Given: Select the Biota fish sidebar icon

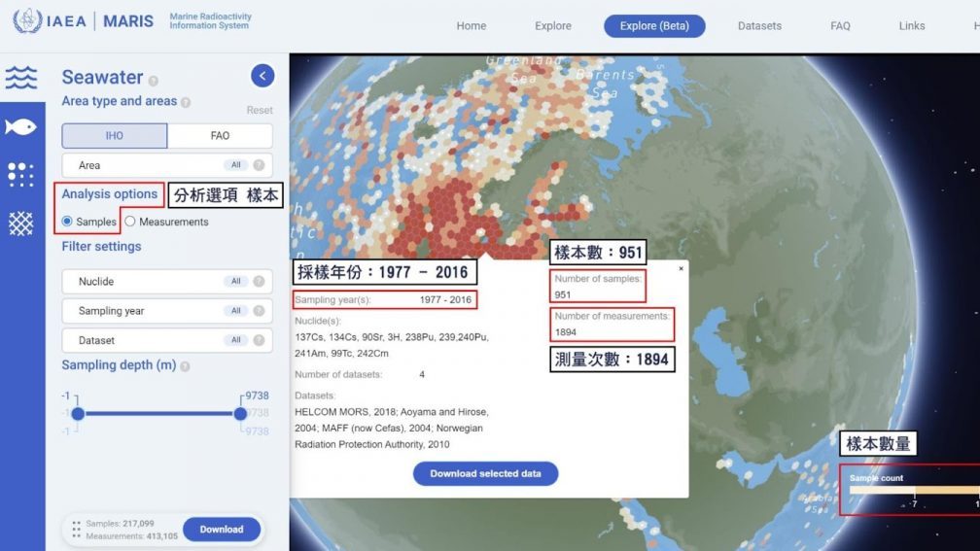Looking at the screenshot, I should (21, 126).
